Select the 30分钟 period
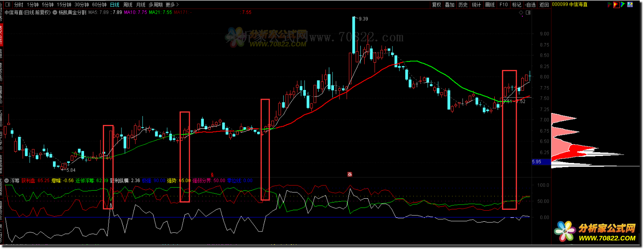The image size is (644, 249). point(82,5)
